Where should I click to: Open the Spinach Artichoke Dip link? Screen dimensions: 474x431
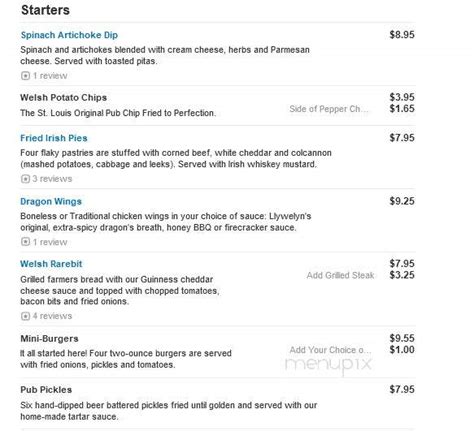[69, 35]
